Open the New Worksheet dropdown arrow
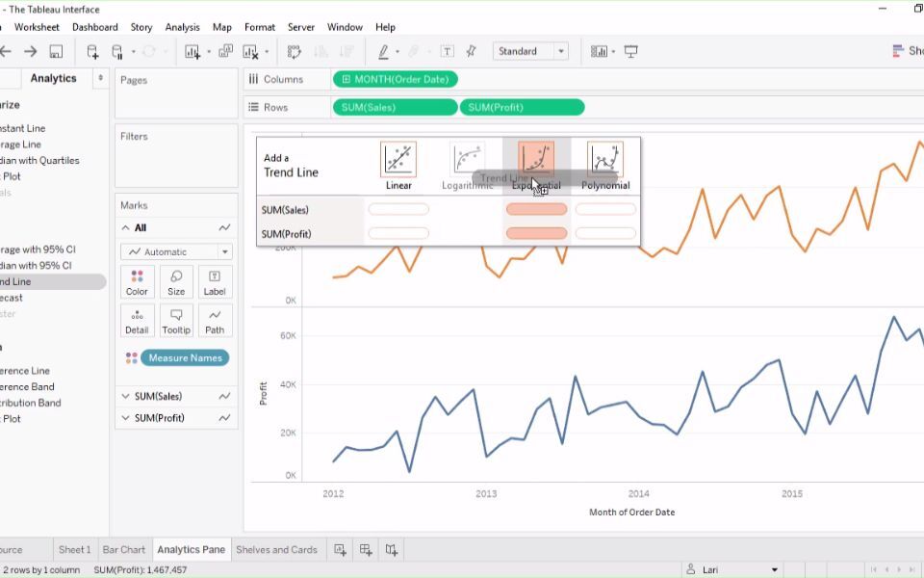The height and width of the screenshot is (578, 924). click(x=209, y=52)
